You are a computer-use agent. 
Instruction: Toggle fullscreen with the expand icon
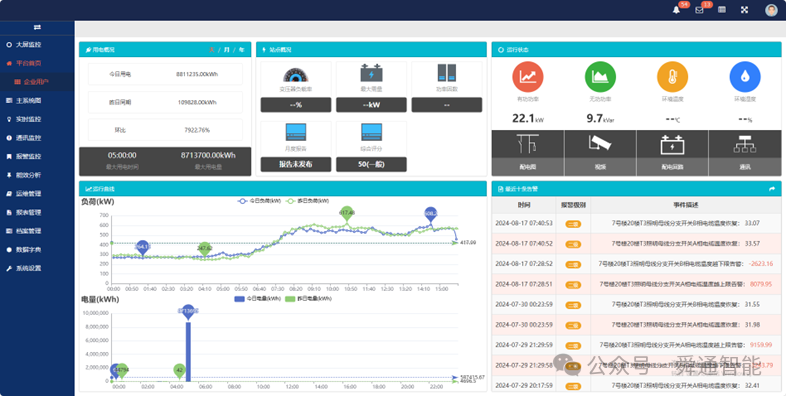click(744, 10)
